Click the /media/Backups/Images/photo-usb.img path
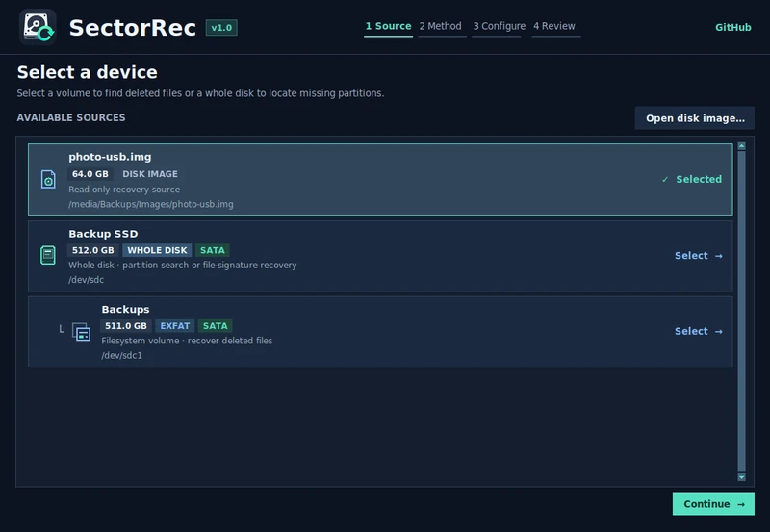Image resolution: width=770 pixels, height=532 pixels. coord(151,204)
